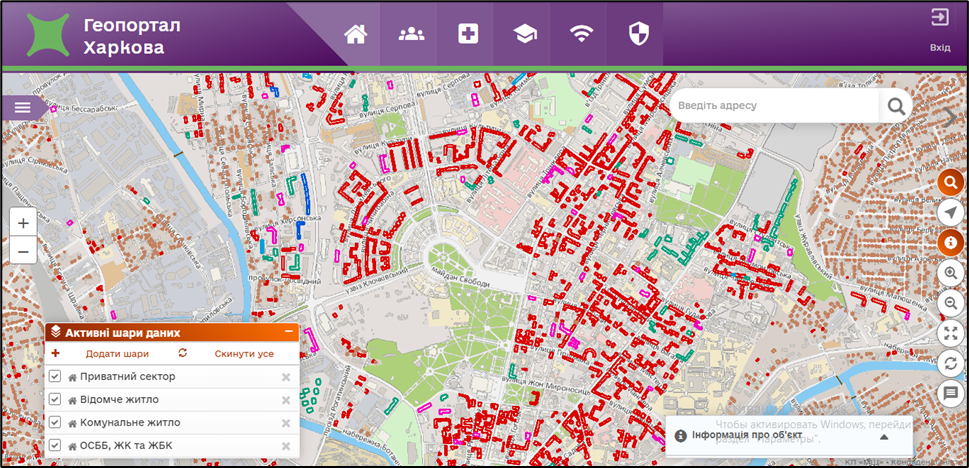Click the geolocation arrow button

tap(950, 212)
